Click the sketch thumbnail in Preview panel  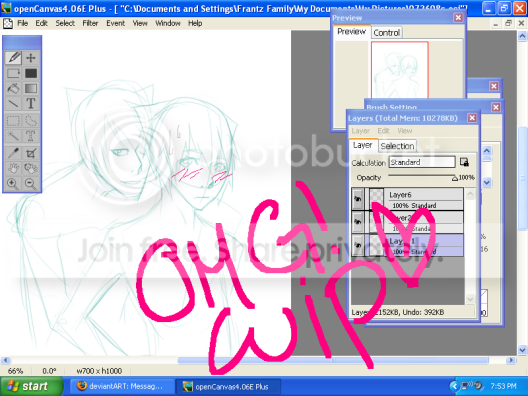(x=400, y=70)
